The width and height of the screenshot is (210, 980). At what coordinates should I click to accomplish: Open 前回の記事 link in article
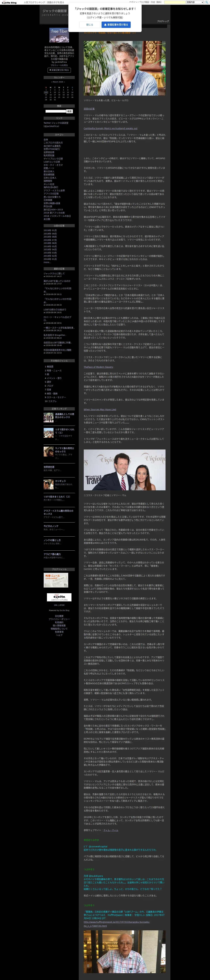pyautogui.click(x=89, y=109)
